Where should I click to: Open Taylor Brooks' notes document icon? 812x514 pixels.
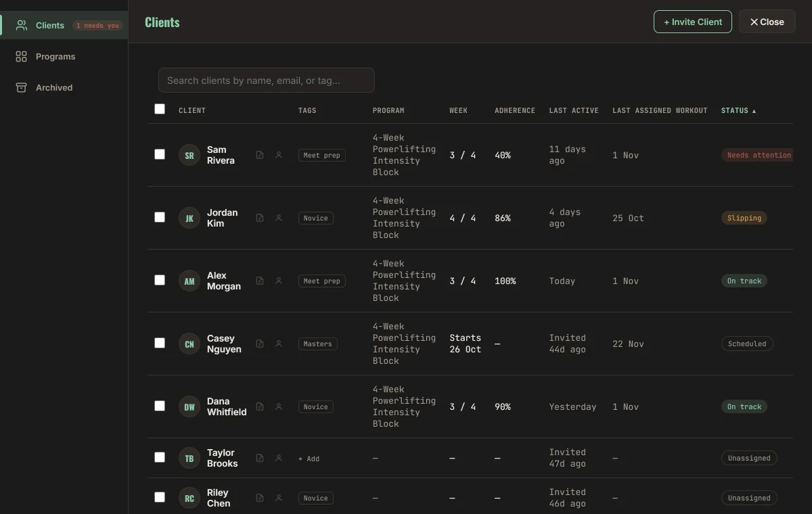260,458
